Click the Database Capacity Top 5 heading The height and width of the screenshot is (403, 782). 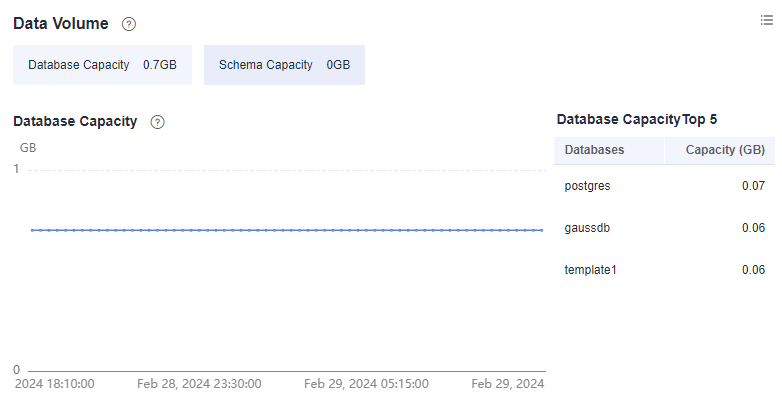pyautogui.click(x=637, y=120)
